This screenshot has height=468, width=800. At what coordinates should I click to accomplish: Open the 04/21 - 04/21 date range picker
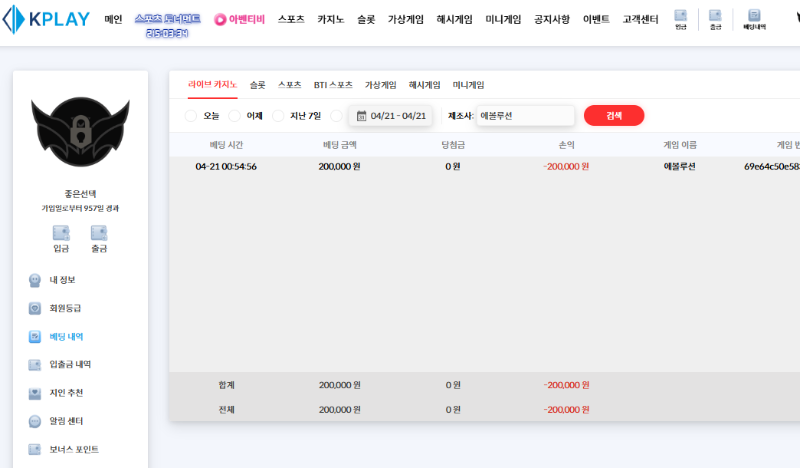(x=391, y=116)
